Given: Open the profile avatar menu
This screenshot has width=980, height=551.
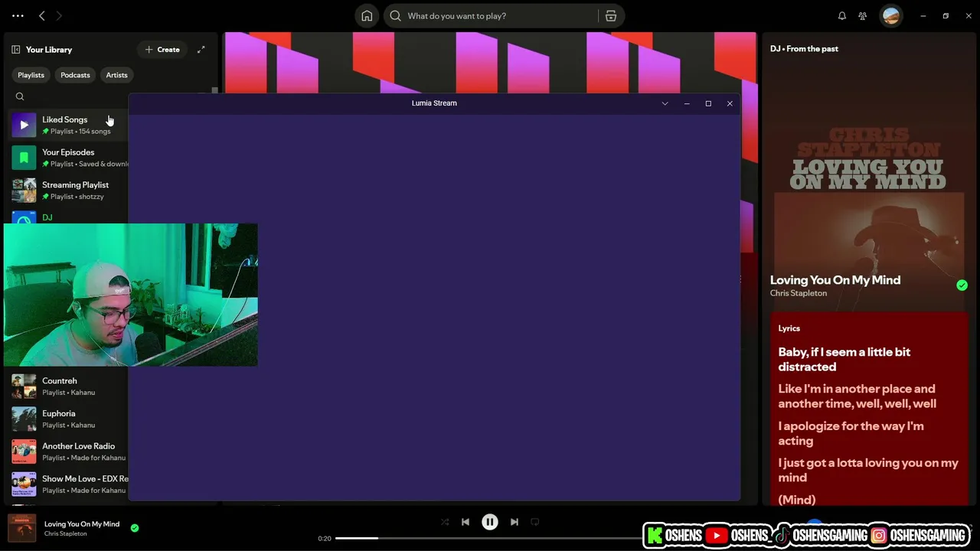Looking at the screenshot, I should click(x=890, y=16).
